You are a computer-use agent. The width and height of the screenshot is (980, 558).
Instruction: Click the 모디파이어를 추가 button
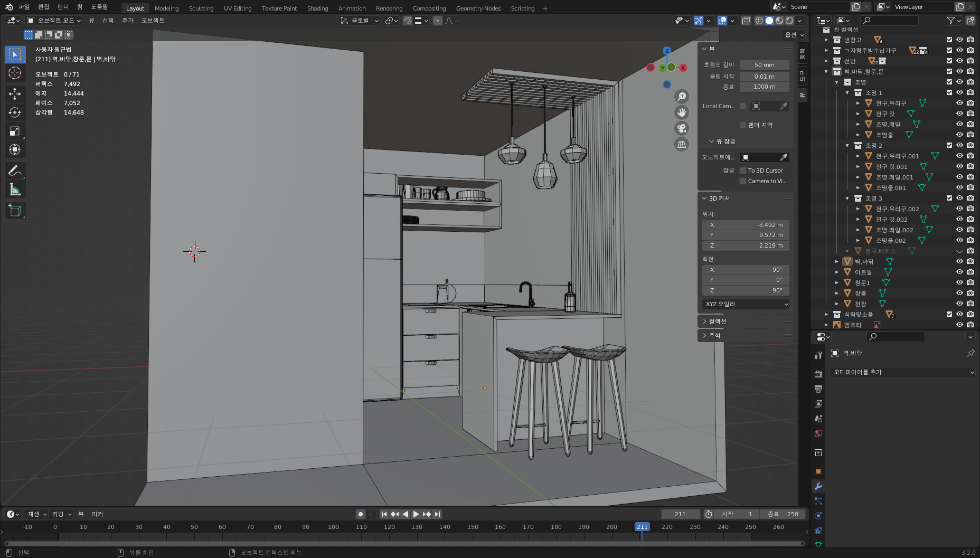(x=903, y=372)
